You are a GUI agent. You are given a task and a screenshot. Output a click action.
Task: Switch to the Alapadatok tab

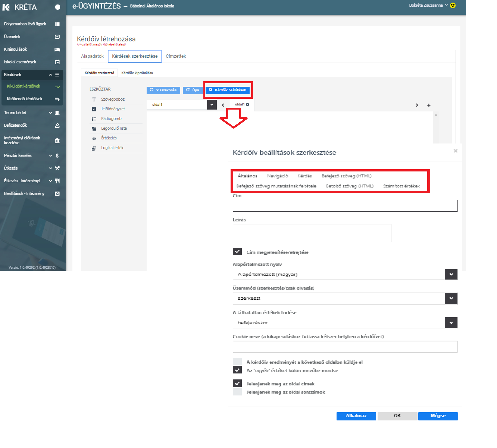[x=92, y=56]
